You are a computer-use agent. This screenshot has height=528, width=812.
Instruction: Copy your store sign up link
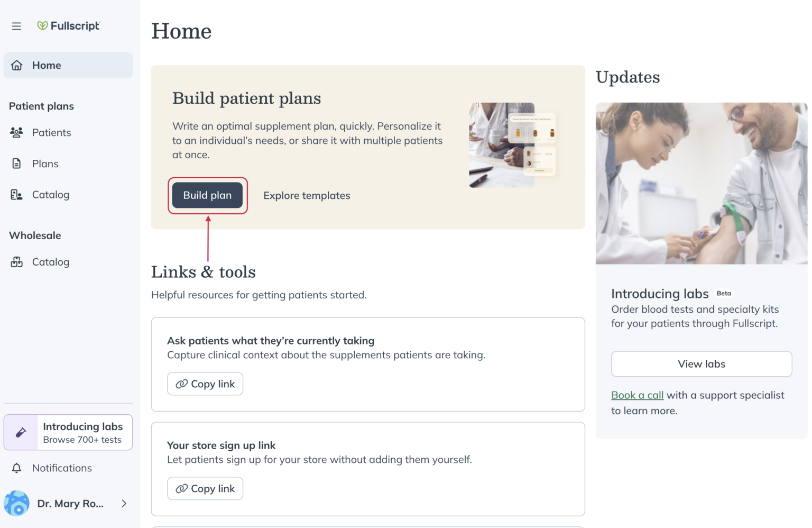tap(205, 488)
